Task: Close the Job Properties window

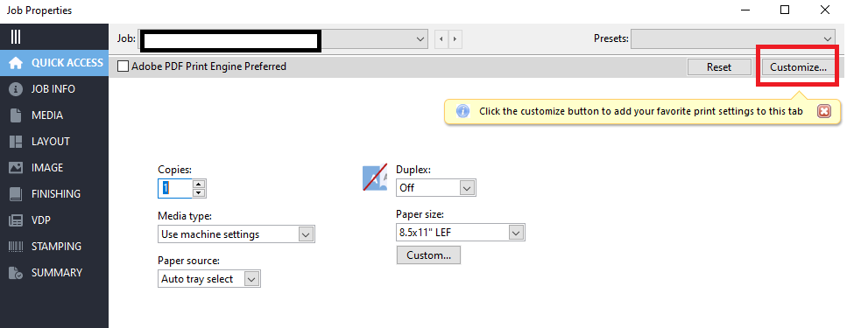Action: pos(825,10)
